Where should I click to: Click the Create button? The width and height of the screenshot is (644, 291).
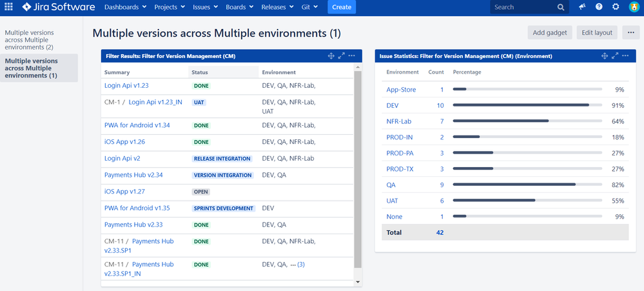point(341,7)
